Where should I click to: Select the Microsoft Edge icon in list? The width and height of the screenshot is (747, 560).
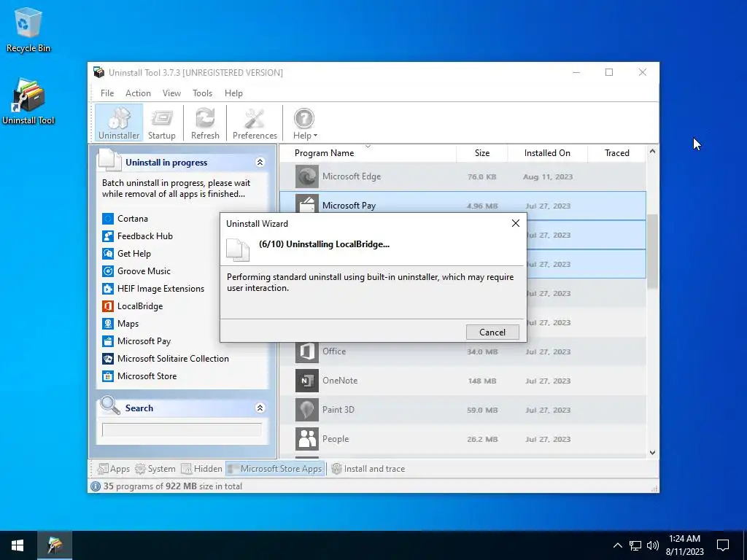click(307, 176)
